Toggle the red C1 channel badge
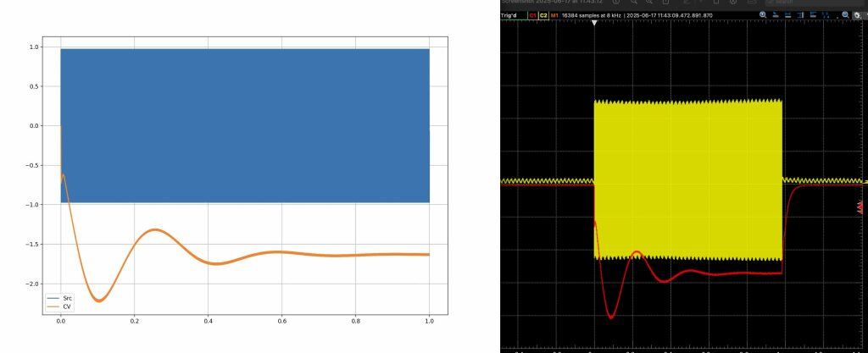 tap(532, 15)
